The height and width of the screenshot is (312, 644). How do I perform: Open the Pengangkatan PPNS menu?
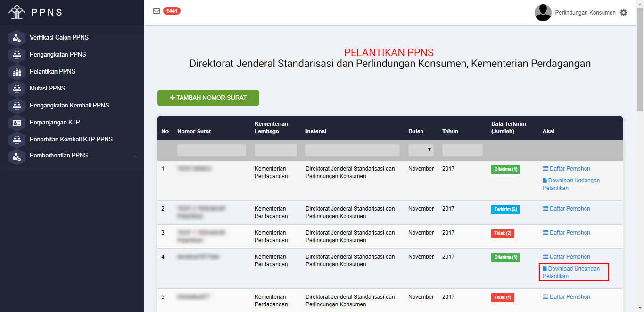tap(58, 55)
